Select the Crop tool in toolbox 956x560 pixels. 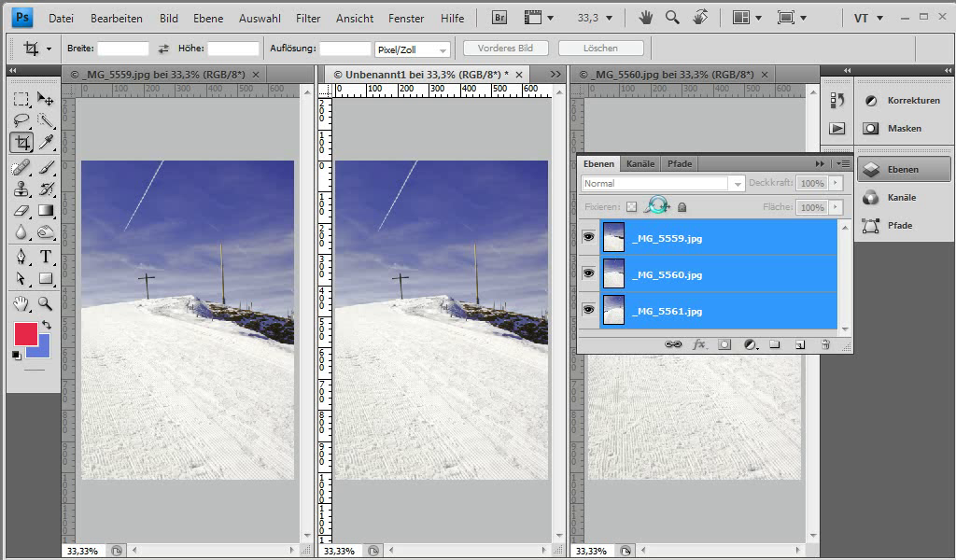click(22, 143)
